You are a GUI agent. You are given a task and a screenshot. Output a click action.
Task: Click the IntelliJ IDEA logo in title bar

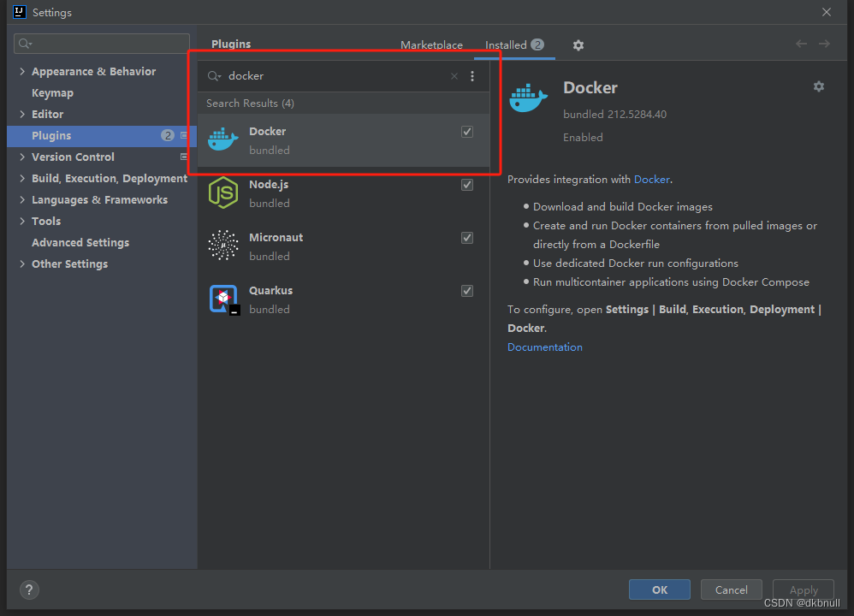[20, 12]
